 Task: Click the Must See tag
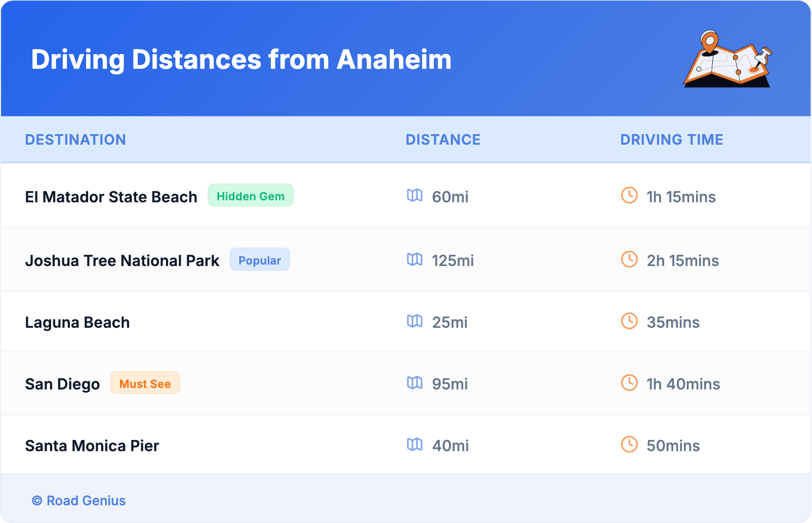145,383
